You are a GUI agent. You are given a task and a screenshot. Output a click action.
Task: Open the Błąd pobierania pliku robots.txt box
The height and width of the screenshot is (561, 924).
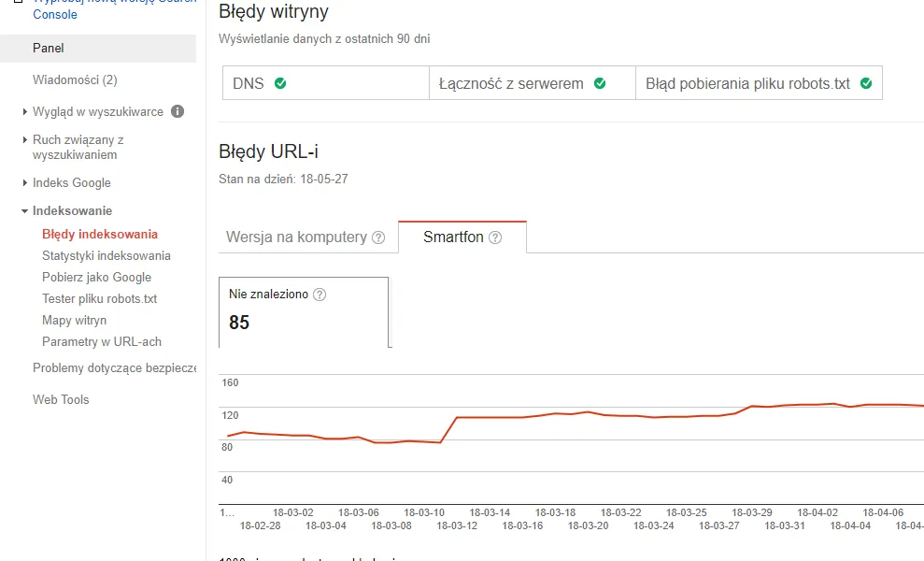coord(759,83)
